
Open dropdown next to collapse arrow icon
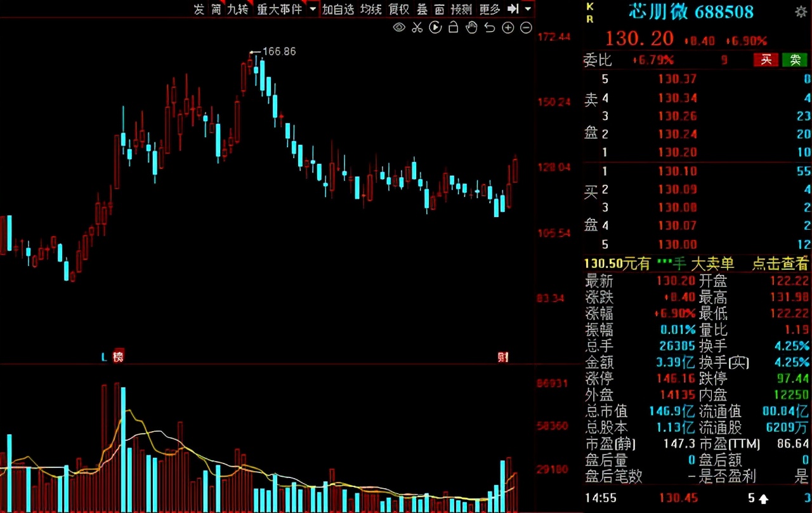[528, 10]
